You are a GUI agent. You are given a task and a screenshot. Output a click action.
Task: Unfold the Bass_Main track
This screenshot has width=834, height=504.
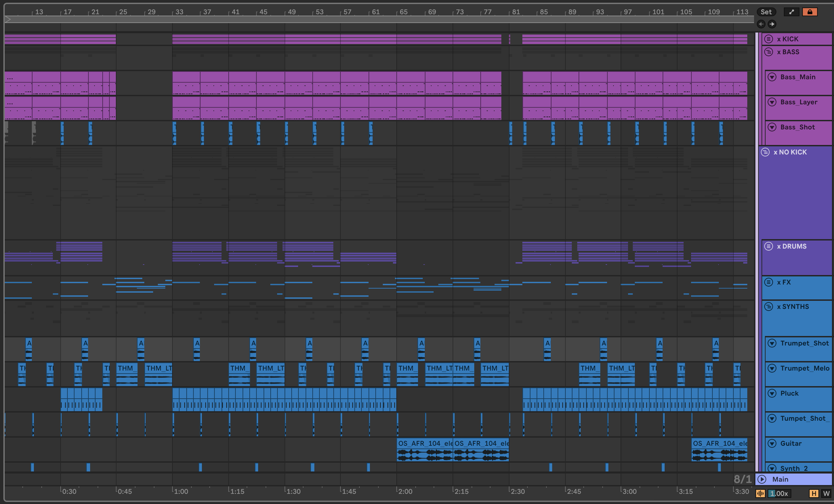point(772,77)
